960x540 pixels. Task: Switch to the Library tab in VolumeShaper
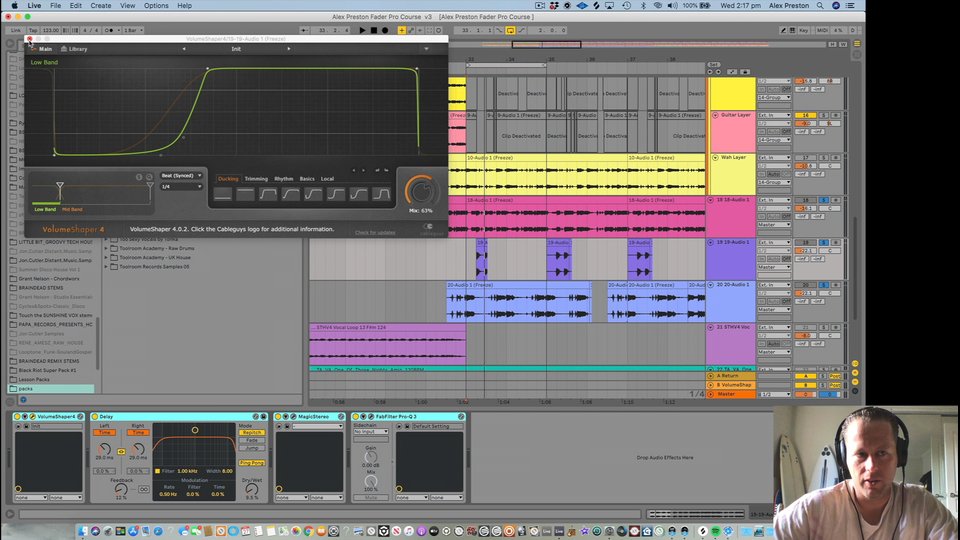74,49
